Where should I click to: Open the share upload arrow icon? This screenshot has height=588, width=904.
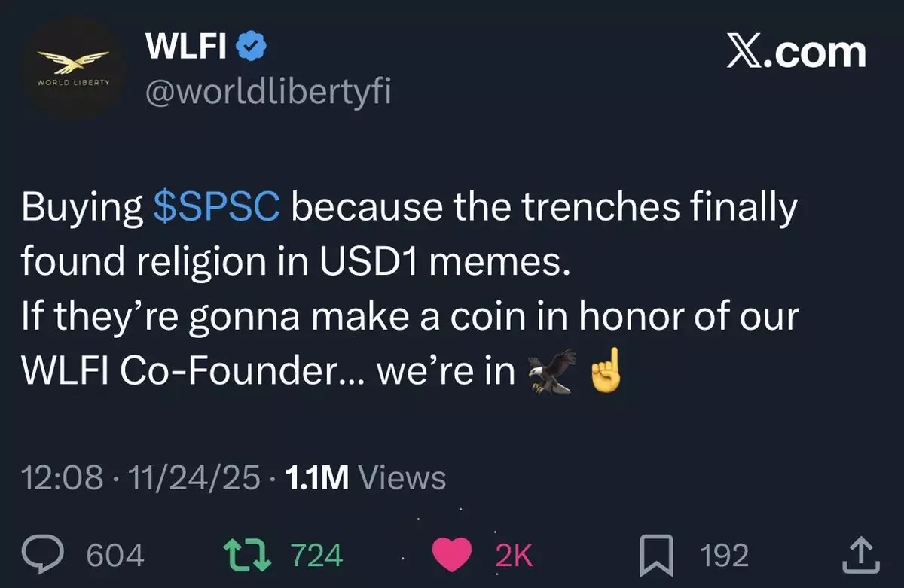pyautogui.click(x=860, y=556)
